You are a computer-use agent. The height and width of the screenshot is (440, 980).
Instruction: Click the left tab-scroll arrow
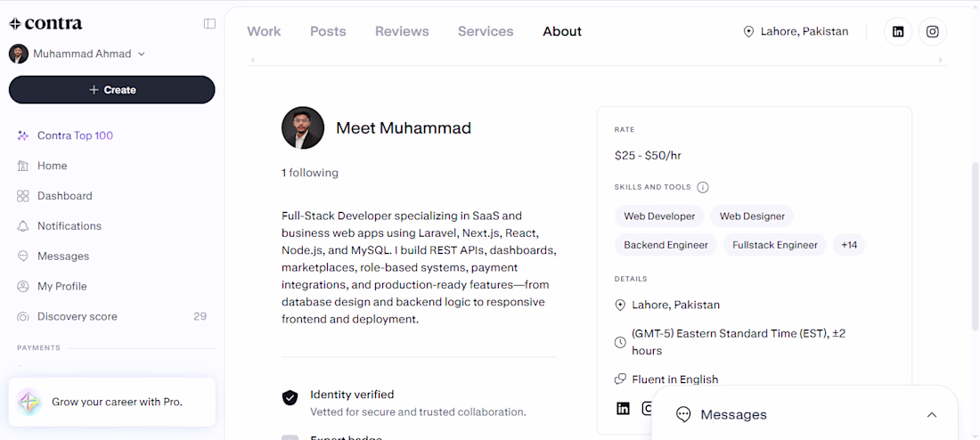pos(252,60)
